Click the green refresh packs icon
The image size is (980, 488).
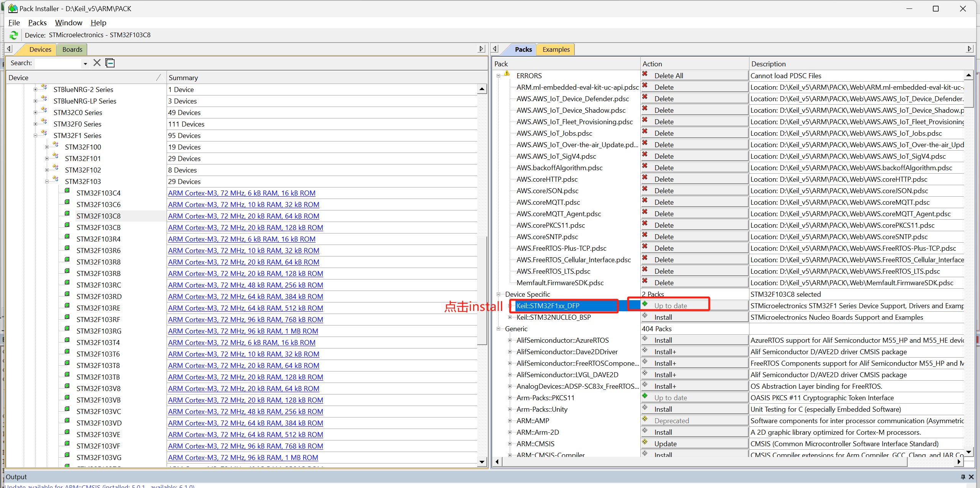click(x=14, y=35)
